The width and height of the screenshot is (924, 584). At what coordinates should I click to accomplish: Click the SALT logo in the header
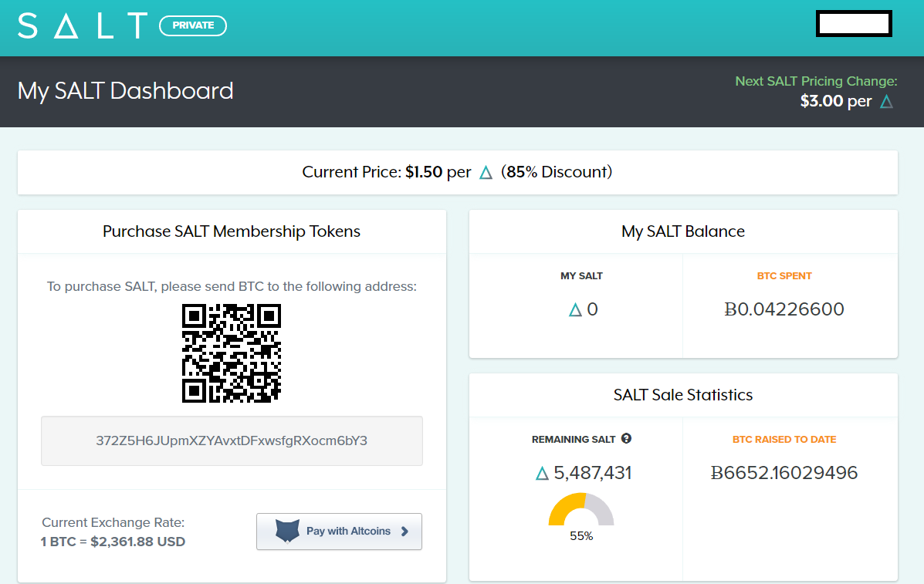(83, 25)
